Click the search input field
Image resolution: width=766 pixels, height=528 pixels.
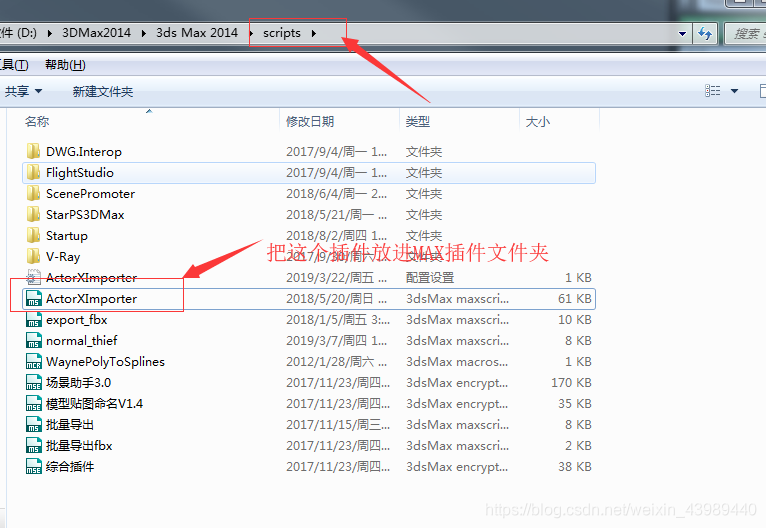[x=745, y=33]
